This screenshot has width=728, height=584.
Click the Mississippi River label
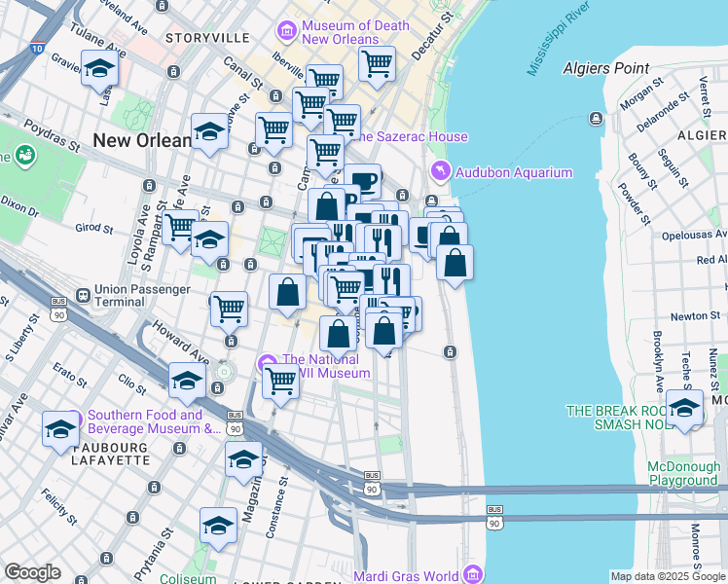click(x=558, y=39)
